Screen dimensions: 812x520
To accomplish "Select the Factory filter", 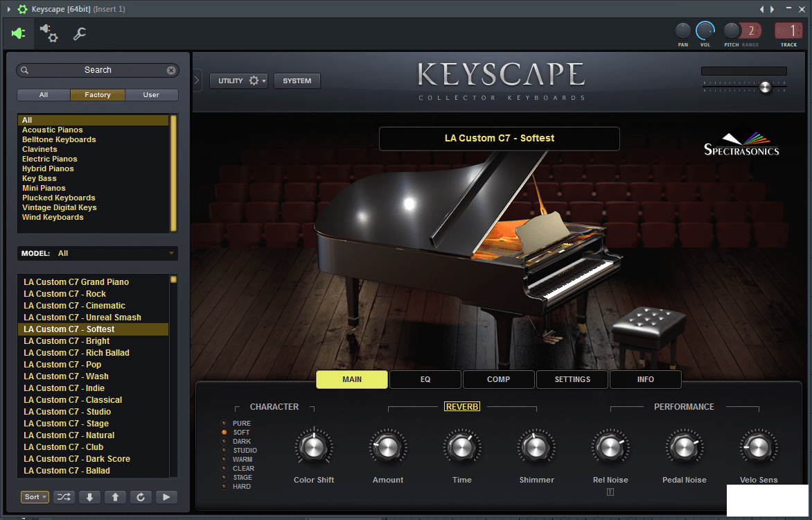I will pyautogui.click(x=98, y=95).
